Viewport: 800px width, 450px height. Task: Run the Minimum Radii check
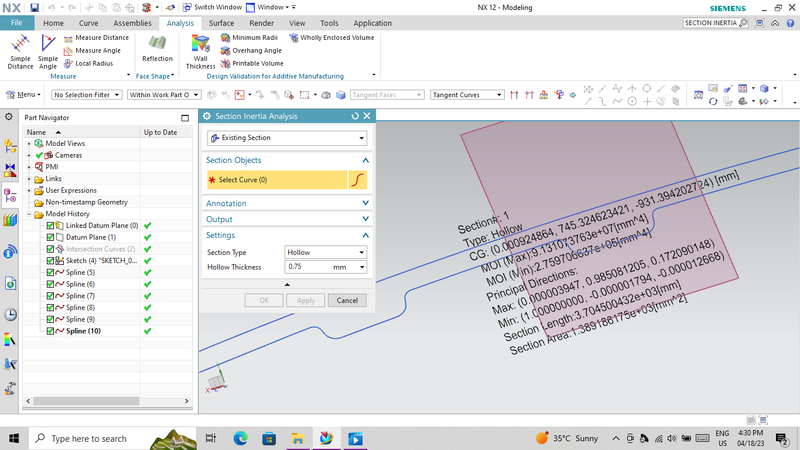tap(249, 38)
